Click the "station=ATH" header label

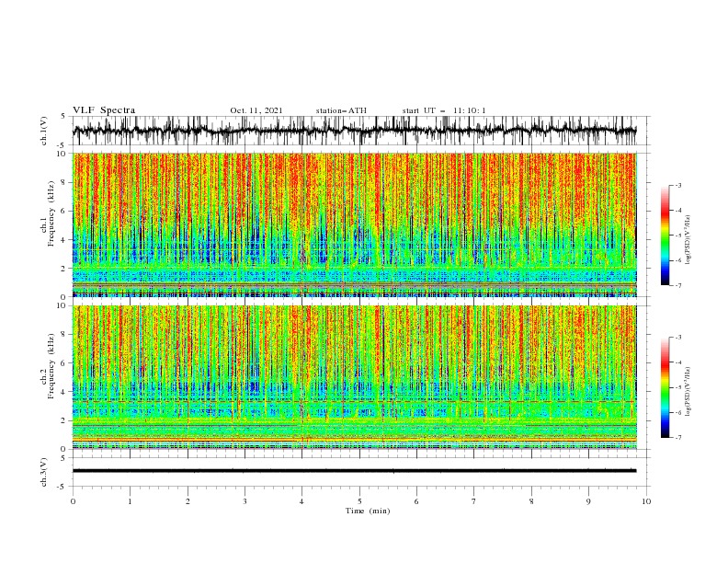(341, 110)
